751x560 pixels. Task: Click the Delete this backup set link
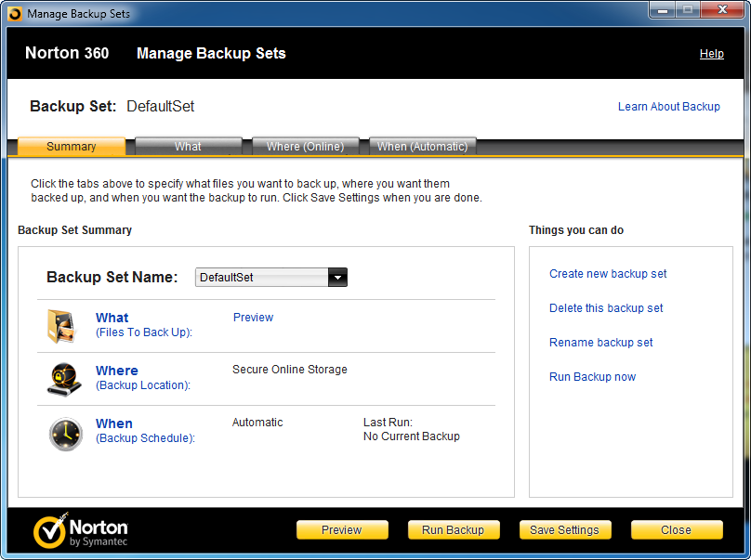tap(606, 308)
